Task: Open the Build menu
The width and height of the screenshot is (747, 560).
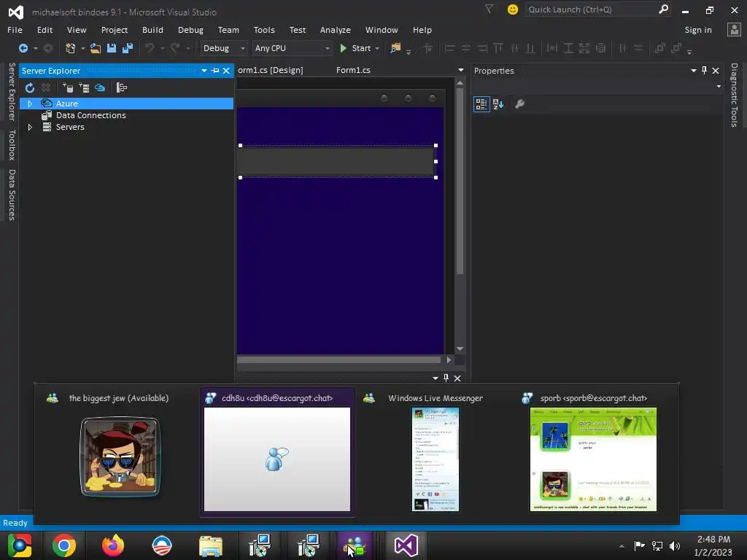Action: pos(152,29)
